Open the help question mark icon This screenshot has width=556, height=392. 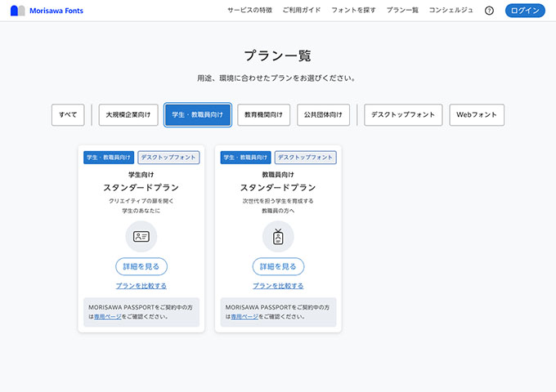[489, 11]
